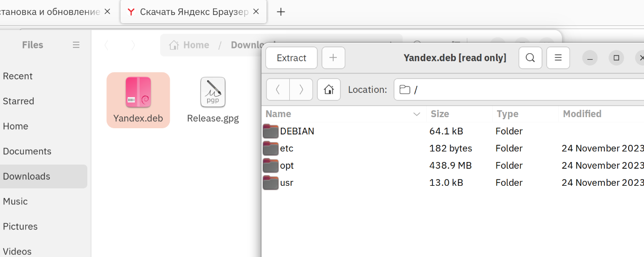Go back in archive location history

[x=278, y=90]
